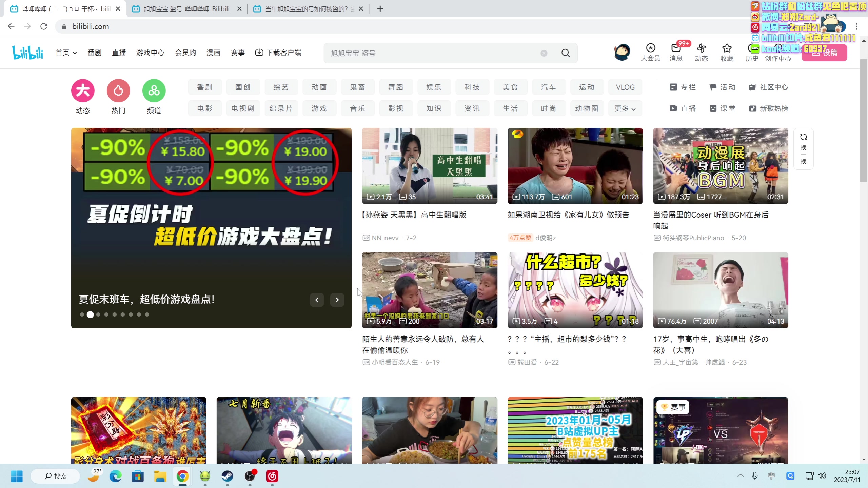Viewport: 868px width, 488px height.
Task: Show hidden system tray icons
Action: pyautogui.click(x=741, y=476)
